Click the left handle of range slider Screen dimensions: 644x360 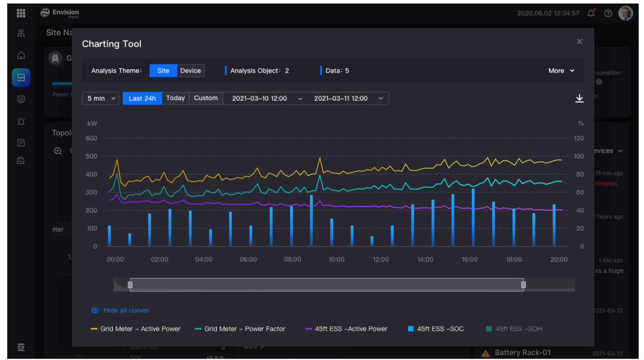tap(130, 285)
